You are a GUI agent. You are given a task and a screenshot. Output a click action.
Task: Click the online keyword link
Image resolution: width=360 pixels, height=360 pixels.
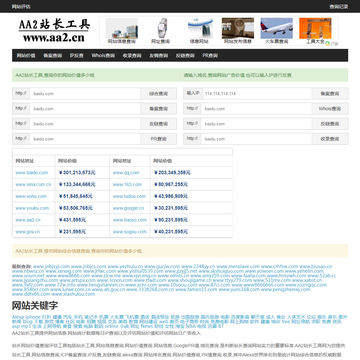(111, 326)
